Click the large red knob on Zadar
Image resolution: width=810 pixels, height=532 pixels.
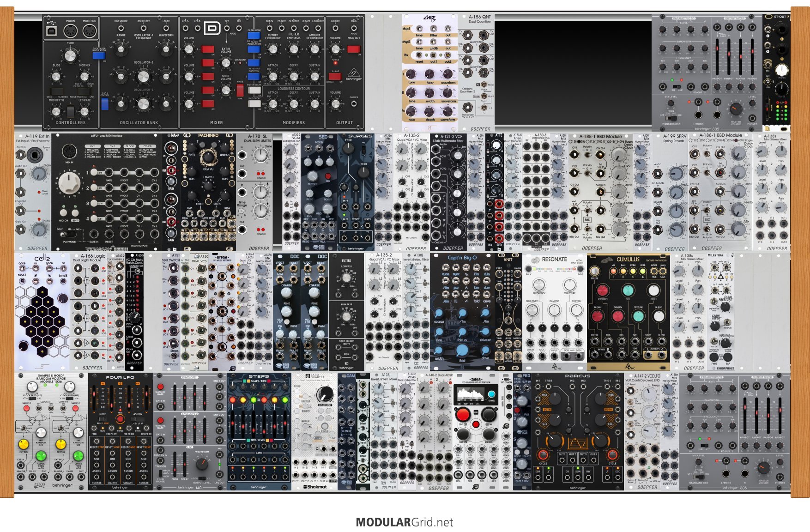(462, 414)
